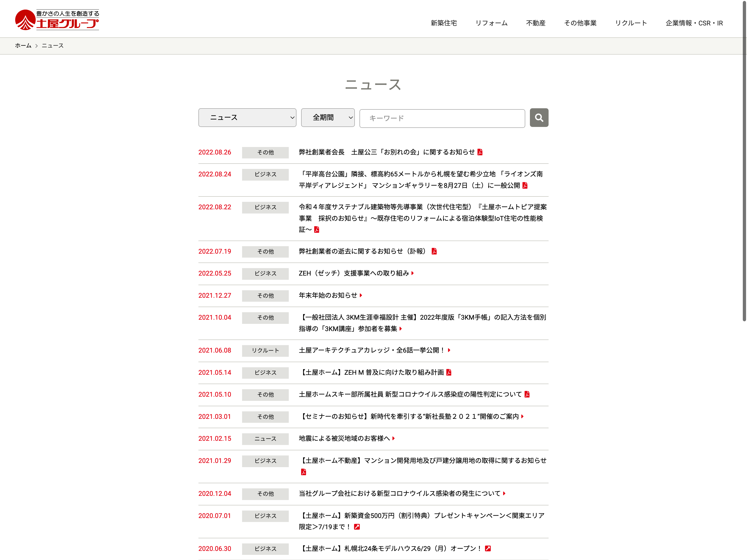Open PDF icon for ZEH M 2021.05.14 entry
The height and width of the screenshot is (560, 747).
pyautogui.click(x=448, y=372)
